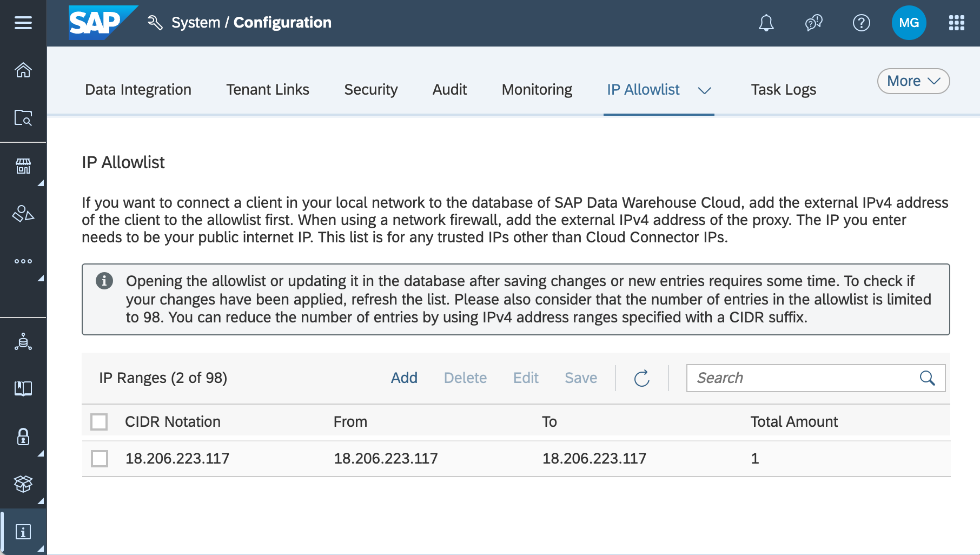Expand the More tabs dropdown
980x555 pixels.
coord(913,81)
